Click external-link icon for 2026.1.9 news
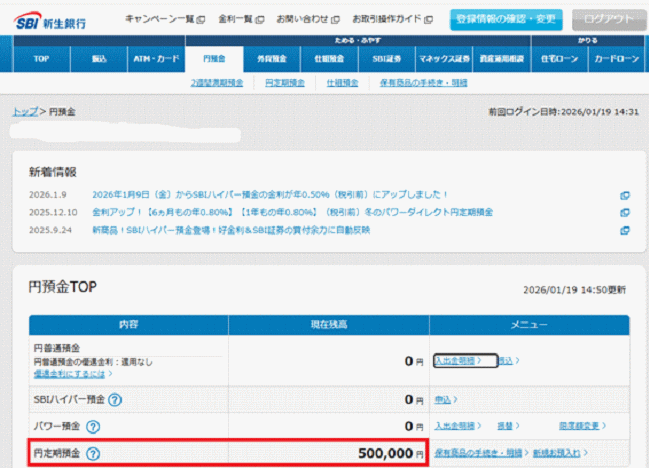Image resolution: width=649 pixels, height=468 pixels. tap(625, 195)
